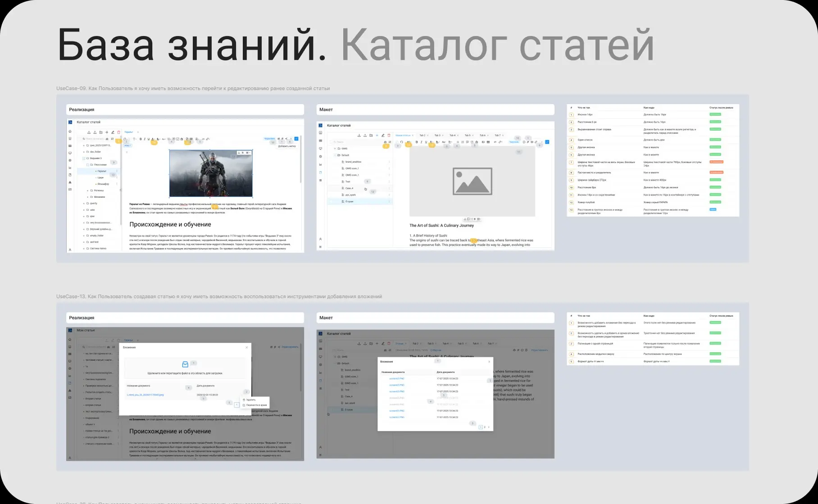Collapse the Ведьмак 3 folder

(84, 158)
